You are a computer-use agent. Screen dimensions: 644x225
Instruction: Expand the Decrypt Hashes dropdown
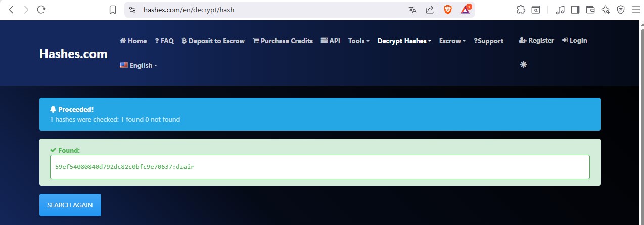pyautogui.click(x=404, y=41)
